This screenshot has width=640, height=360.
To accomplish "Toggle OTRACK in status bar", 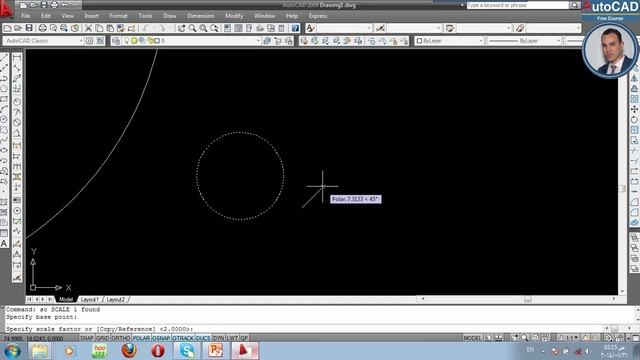I will pos(183,338).
